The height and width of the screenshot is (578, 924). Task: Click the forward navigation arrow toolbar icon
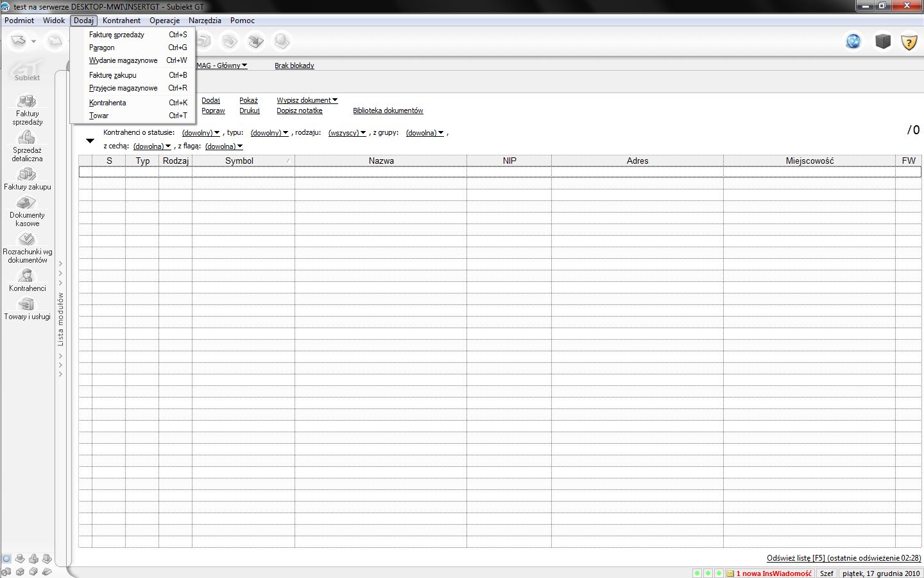(x=55, y=41)
